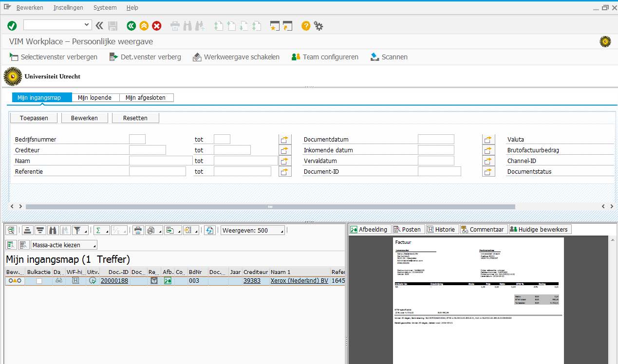Viewport: 618px width, 364px height.
Task: Tick the Bulkactie checkbox for document 20000188
Action: coord(39,281)
